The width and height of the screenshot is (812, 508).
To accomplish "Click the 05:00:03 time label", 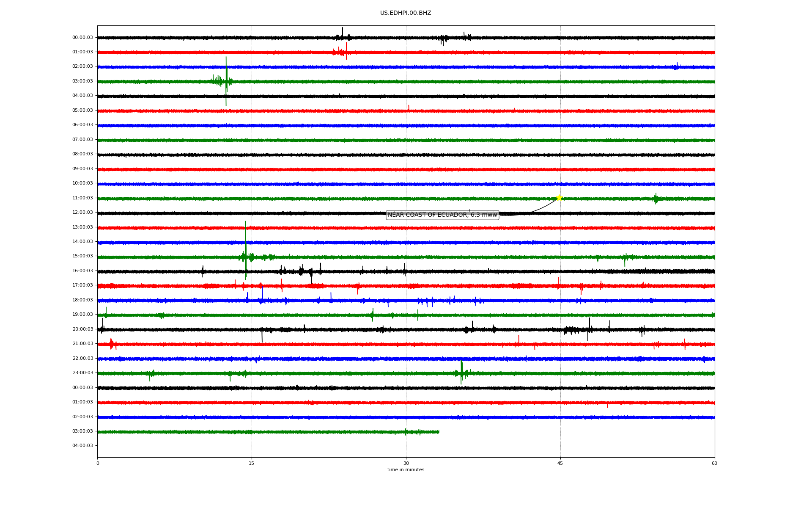I will [82, 110].
